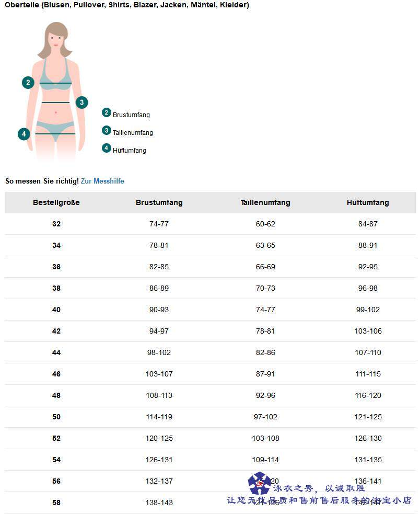Click the blue watermark logo emblem
The height and width of the screenshot is (514, 420).
[x=259, y=483]
